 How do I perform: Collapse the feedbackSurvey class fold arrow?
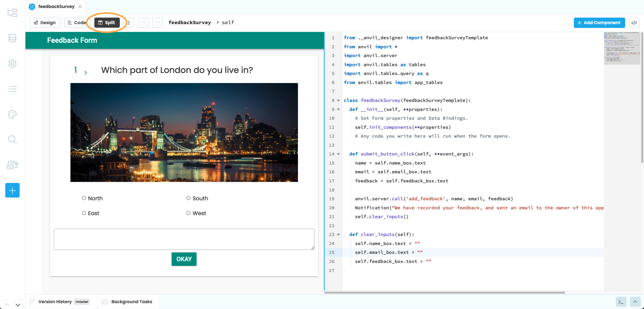[338, 101]
